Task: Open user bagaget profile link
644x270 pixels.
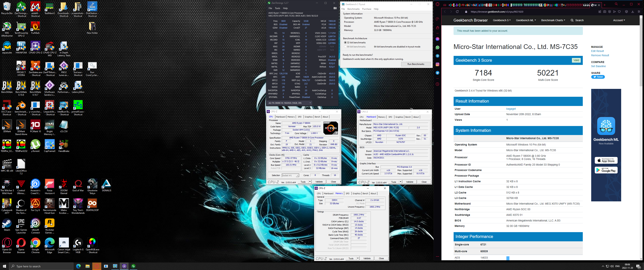Action: coord(511,109)
